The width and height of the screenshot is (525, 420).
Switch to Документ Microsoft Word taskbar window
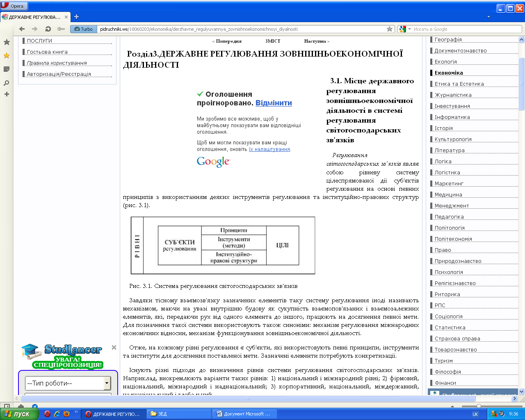(x=244, y=414)
